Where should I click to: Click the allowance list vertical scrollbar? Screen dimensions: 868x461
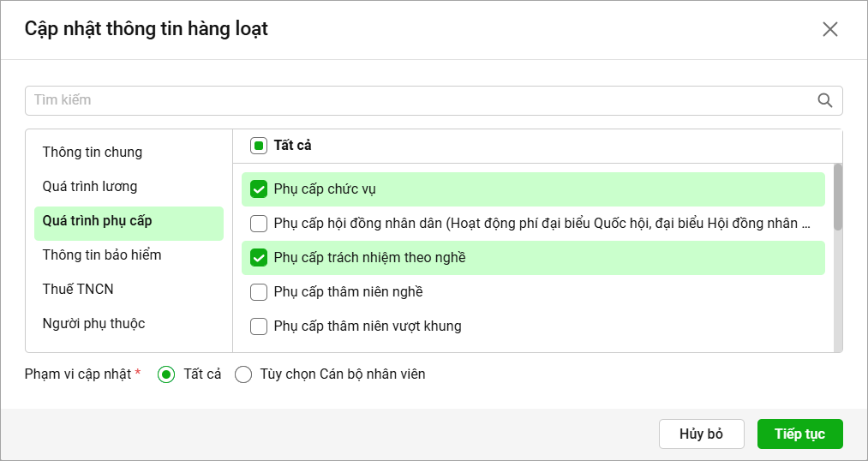pos(838,197)
